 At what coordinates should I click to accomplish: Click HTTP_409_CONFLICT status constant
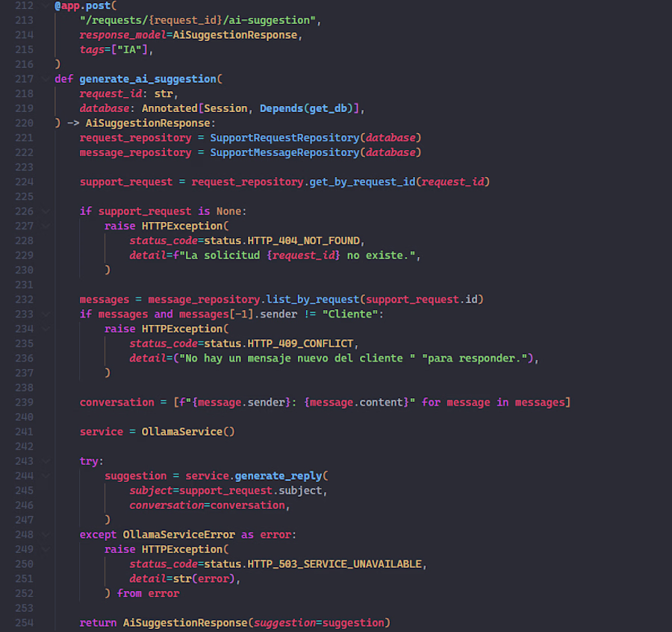pyautogui.click(x=300, y=344)
